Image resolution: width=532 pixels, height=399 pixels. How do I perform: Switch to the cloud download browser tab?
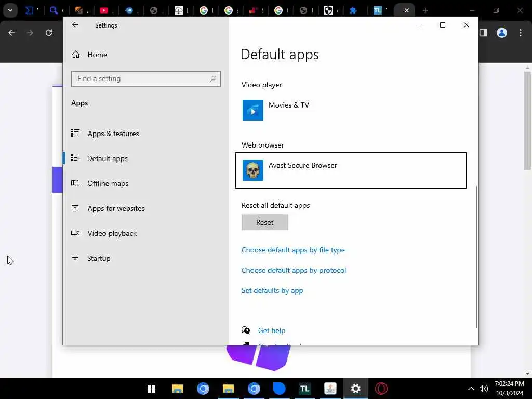pyautogui.click(x=179, y=10)
